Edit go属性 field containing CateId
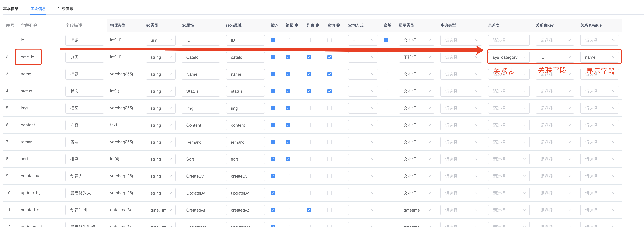The image size is (644, 227). point(201,57)
